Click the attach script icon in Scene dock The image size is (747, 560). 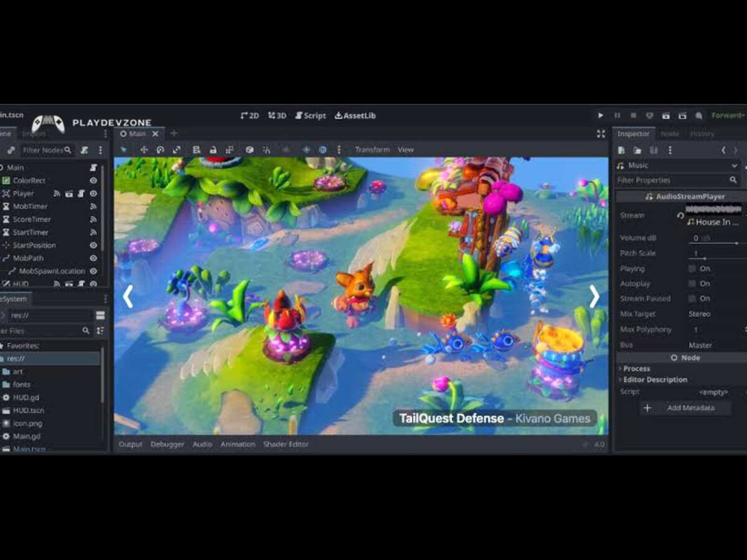tap(85, 150)
